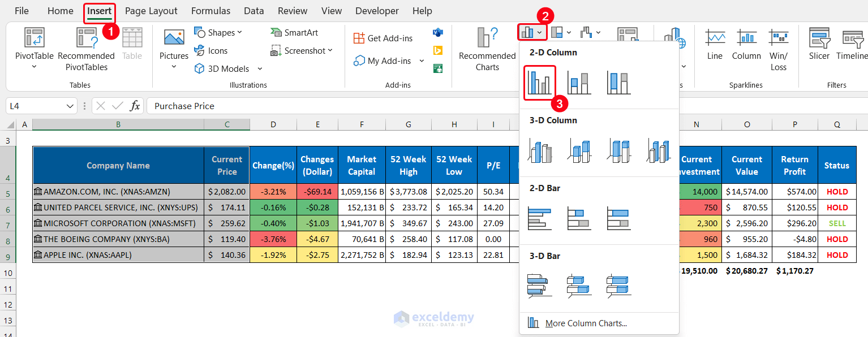
Task: Click the green SELL status cell
Action: (837, 223)
